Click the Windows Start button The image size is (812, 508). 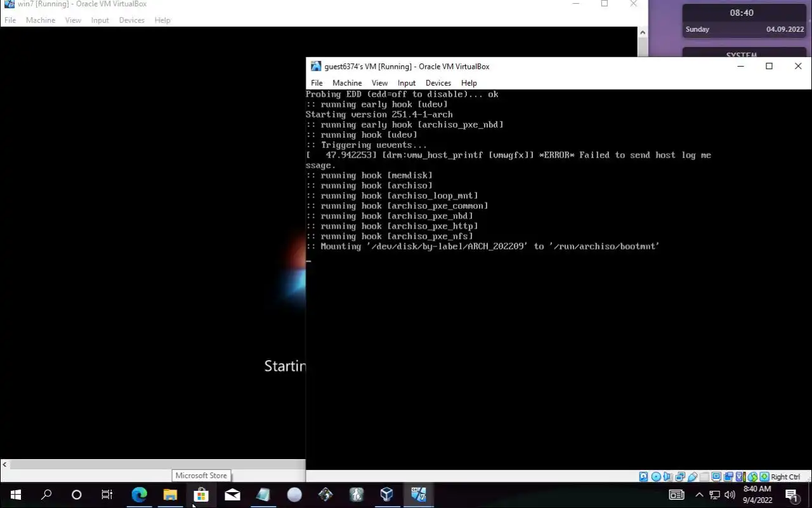15,495
